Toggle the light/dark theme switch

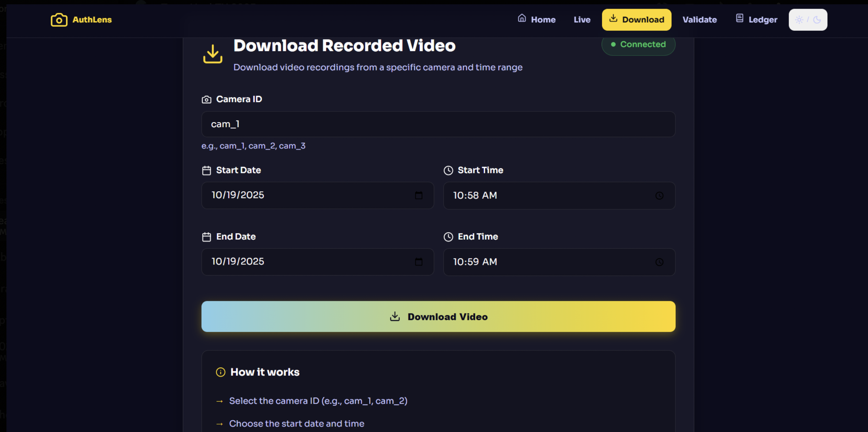808,20
